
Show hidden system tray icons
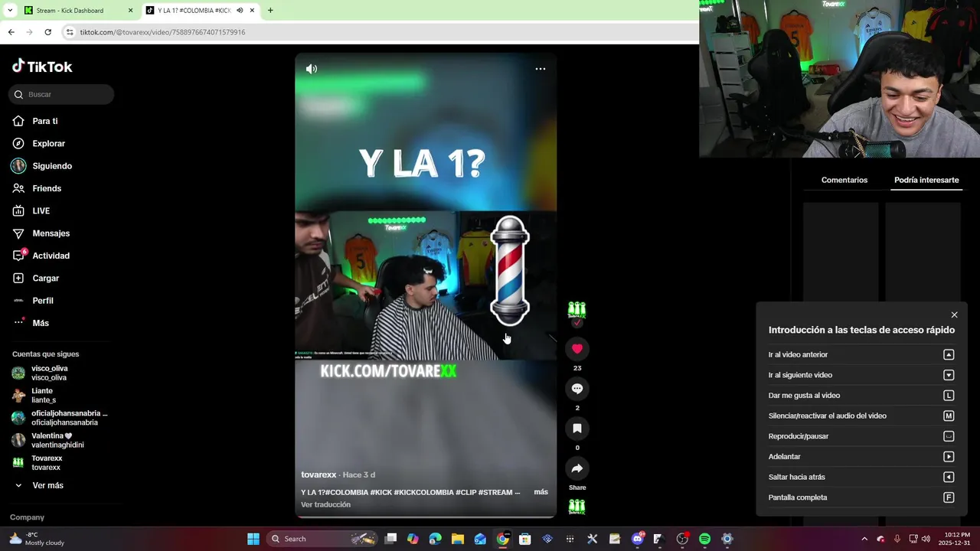click(x=864, y=539)
